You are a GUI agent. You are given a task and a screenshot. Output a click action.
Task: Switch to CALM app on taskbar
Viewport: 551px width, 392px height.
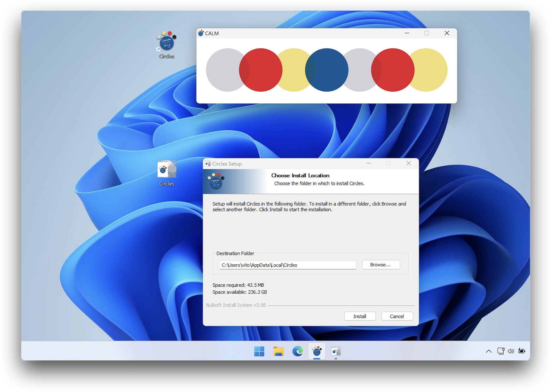(x=317, y=351)
